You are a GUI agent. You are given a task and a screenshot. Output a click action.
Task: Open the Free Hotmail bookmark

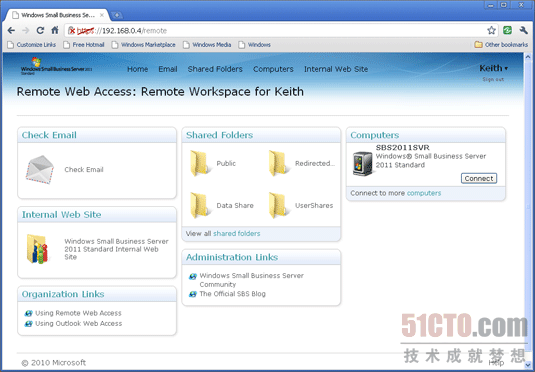[84, 45]
